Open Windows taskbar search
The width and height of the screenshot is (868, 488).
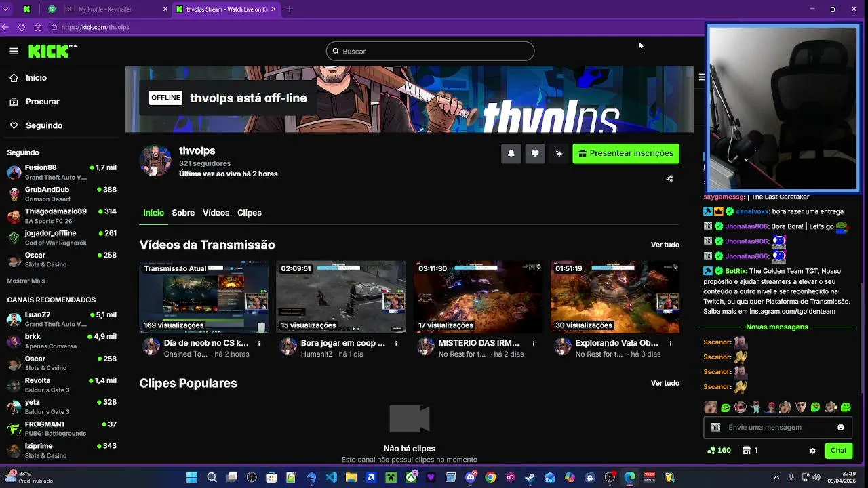212,477
